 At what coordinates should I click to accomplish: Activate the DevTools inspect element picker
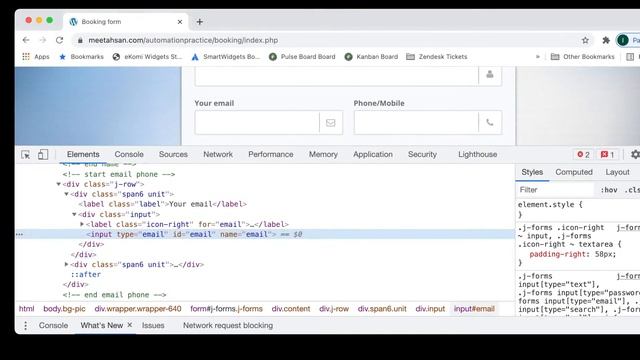tap(25, 155)
